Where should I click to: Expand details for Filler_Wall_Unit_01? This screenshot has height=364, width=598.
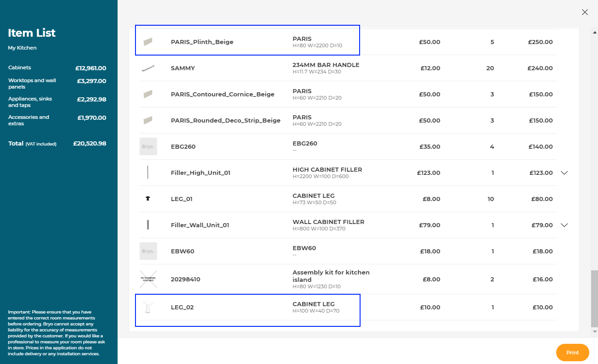[564, 225]
